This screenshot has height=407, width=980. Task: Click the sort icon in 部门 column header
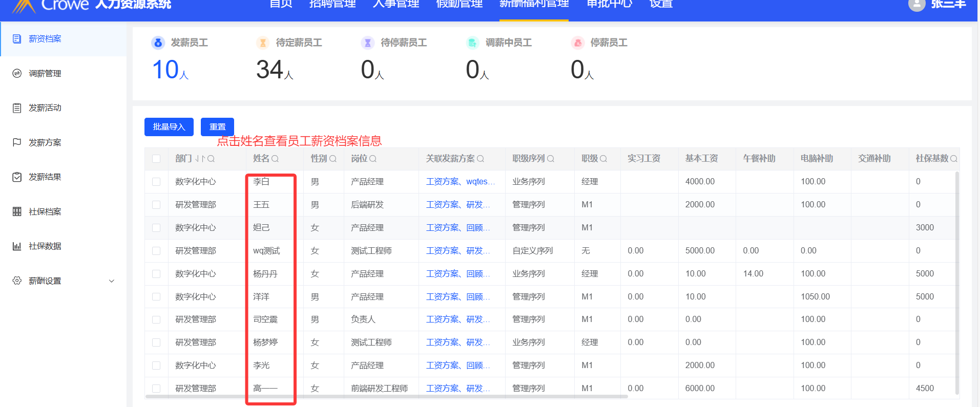200,159
